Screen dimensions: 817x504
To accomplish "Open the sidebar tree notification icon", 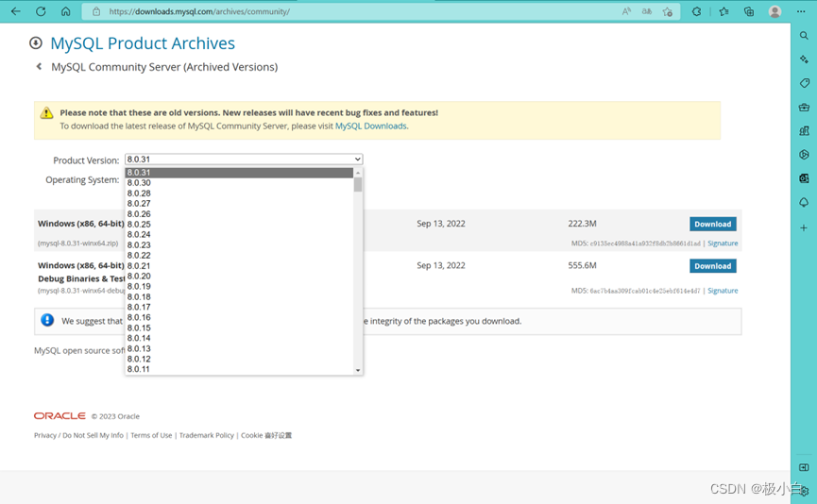I will click(804, 203).
